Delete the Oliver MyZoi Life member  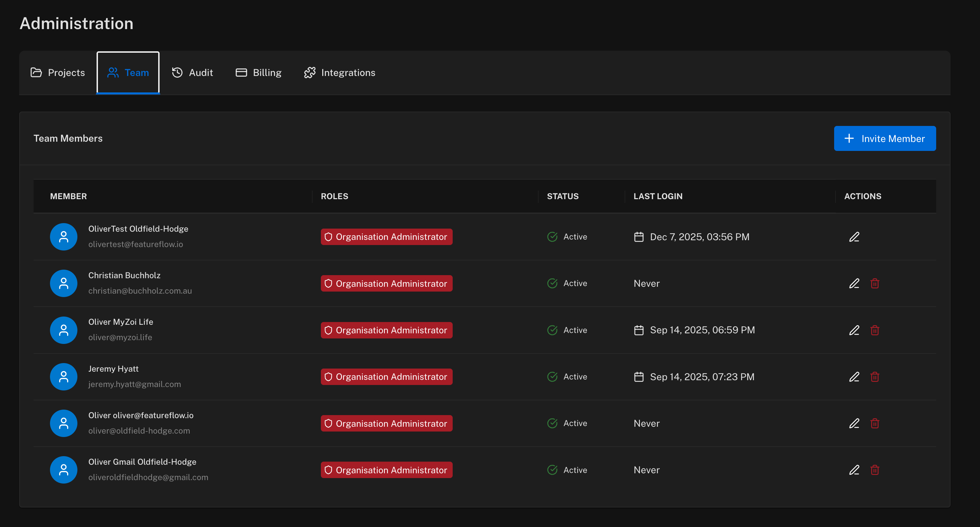875,330
